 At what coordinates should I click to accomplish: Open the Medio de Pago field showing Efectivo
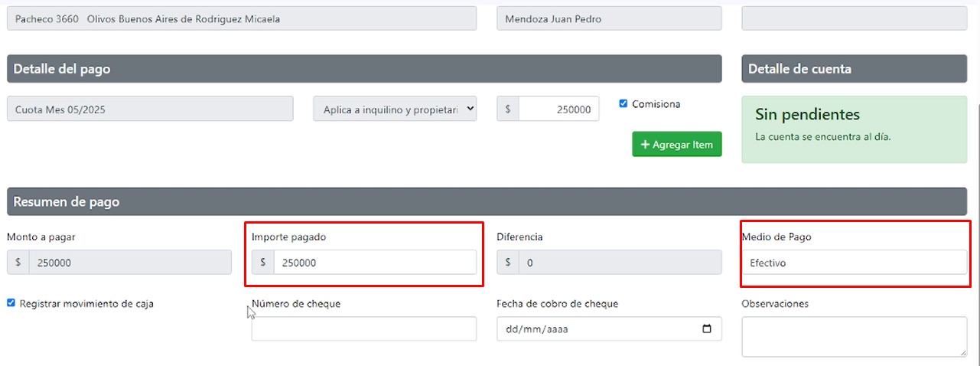click(x=854, y=263)
